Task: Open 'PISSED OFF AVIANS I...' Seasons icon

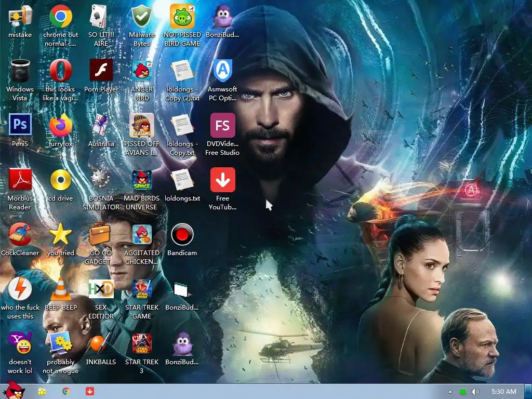Action: coord(141,125)
